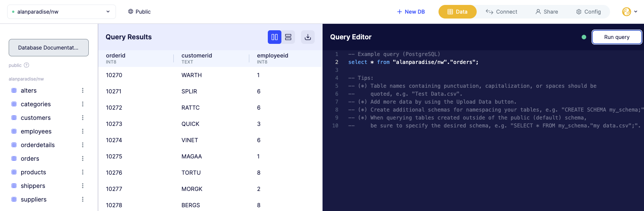The width and height of the screenshot is (644, 211).
Task: Click customer cell SPLIR
Action: pyautogui.click(x=189, y=92)
